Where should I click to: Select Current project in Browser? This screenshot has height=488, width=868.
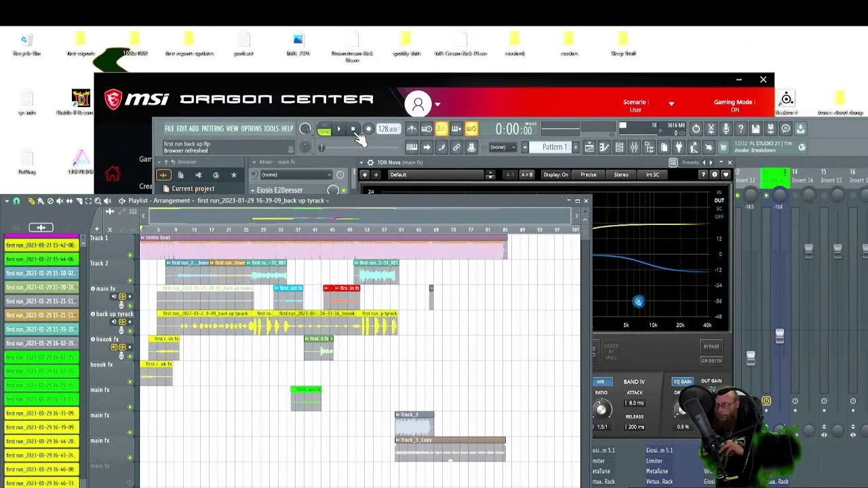pyautogui.click(x=193, y=188)
